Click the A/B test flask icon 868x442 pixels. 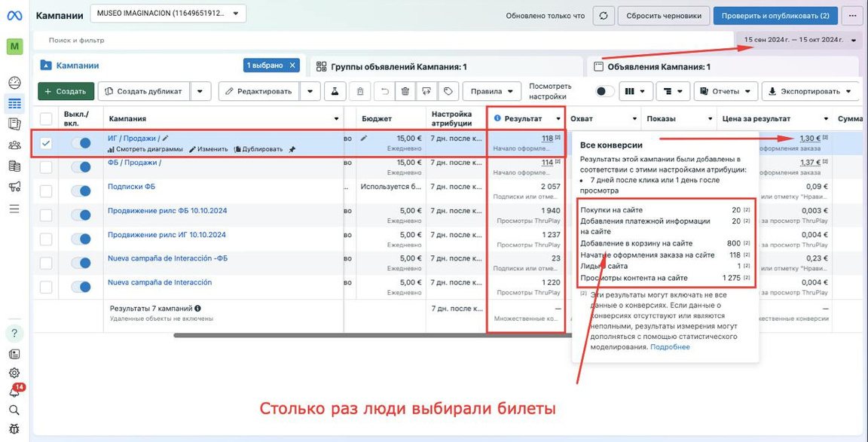335,91
